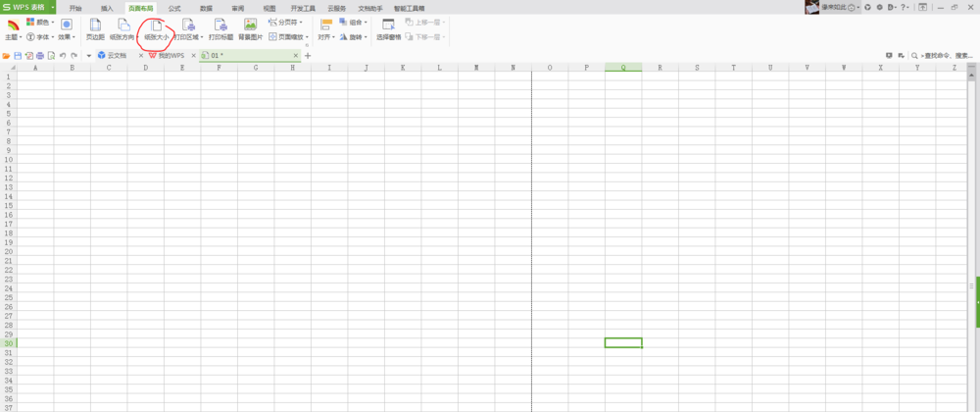Screen dimensions: 980x412
Task: Select row header 30
Action: coord(8,343)
